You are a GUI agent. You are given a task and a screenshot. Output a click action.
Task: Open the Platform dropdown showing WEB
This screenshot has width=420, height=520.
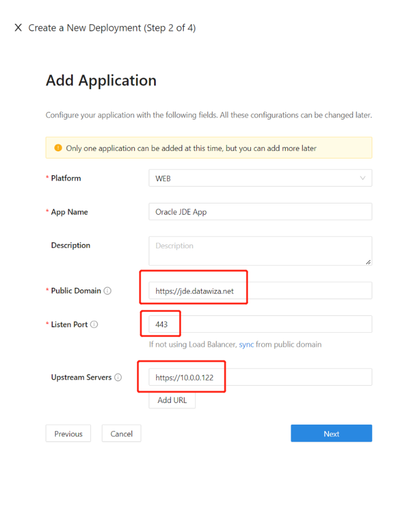(x=260, y=178)
